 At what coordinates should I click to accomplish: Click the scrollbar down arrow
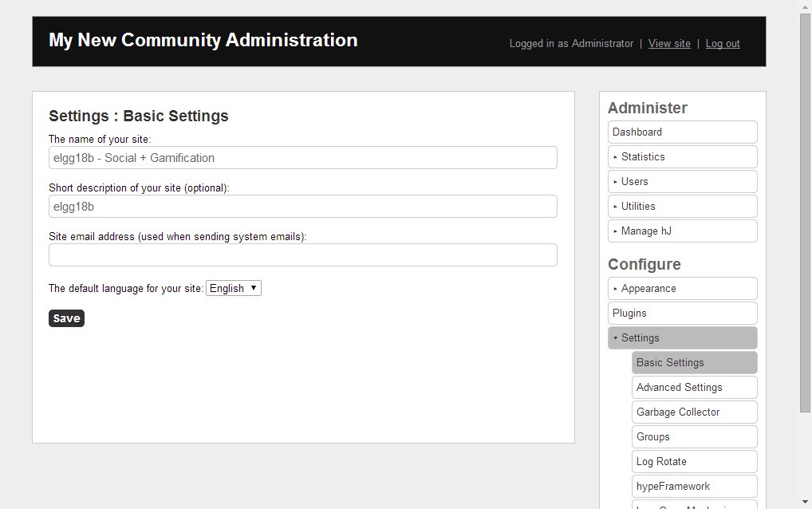coord(805,502)
